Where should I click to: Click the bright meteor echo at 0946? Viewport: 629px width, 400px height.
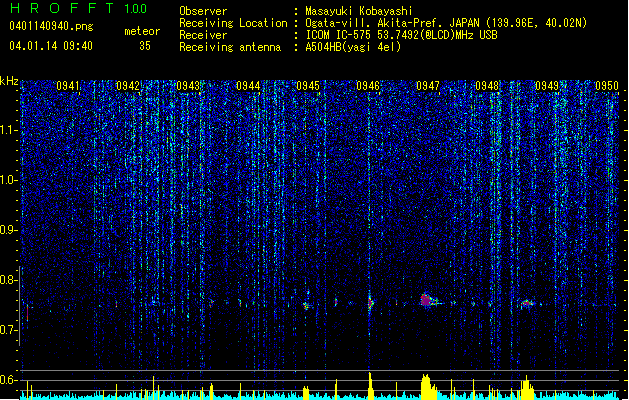pos(370,303)
